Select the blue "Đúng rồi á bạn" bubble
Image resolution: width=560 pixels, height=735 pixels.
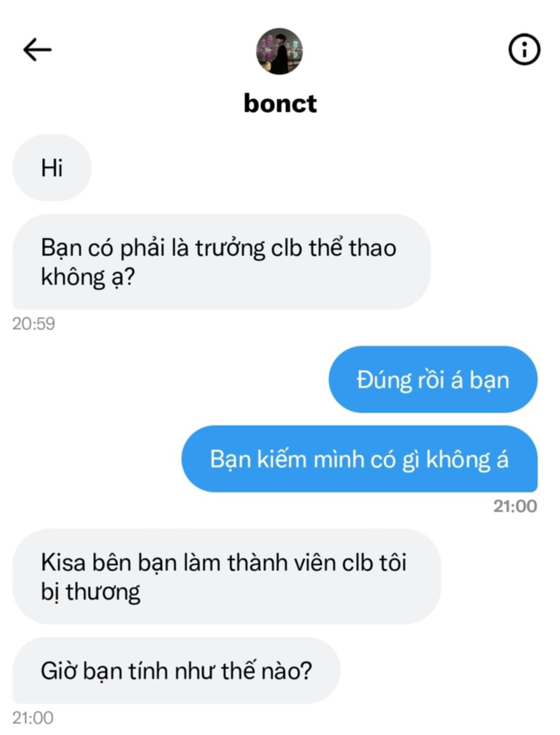click(x=433, y=380)
